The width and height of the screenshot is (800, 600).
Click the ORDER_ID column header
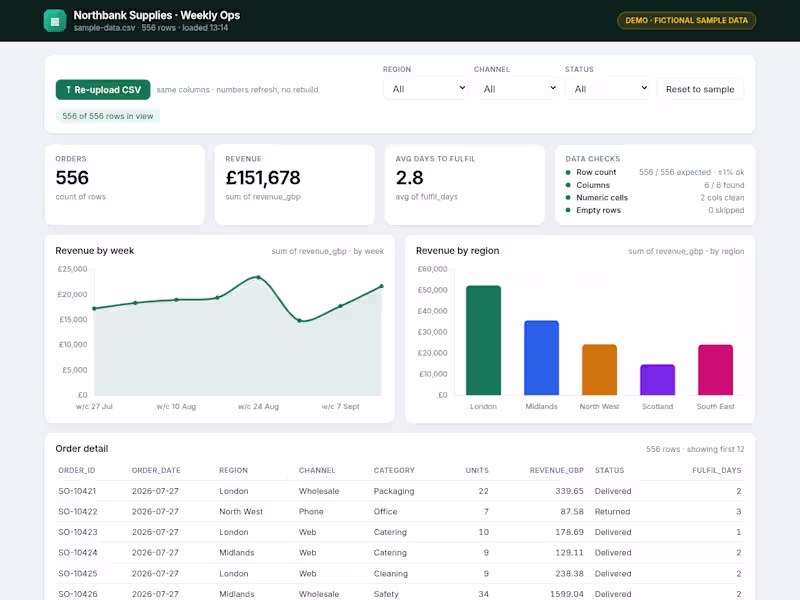pyautogui.click(x=77, y=470)
